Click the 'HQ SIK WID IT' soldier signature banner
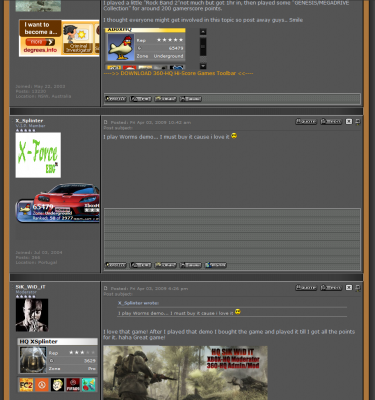The height and width of the screenshot is (400, 375). 185,373
